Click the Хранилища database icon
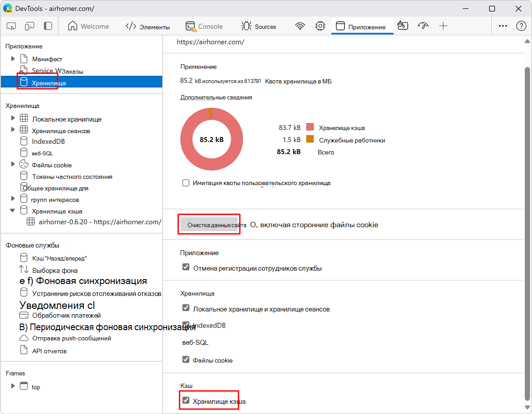 [24, 83]
